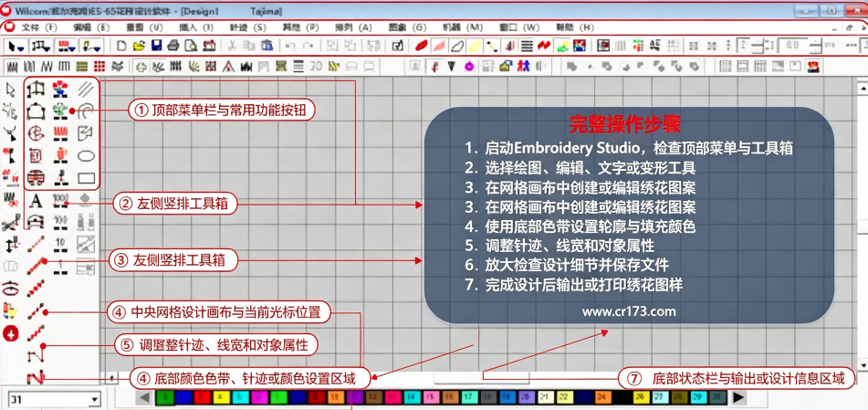868x410 pixels.
Task: Select the red flower tool in toolbox
Action: pyautogui.click(x=60, y=89)
